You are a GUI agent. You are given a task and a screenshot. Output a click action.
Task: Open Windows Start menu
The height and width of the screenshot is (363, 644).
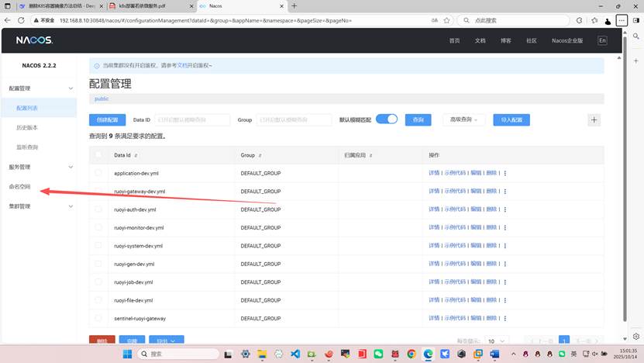[127, 354]
